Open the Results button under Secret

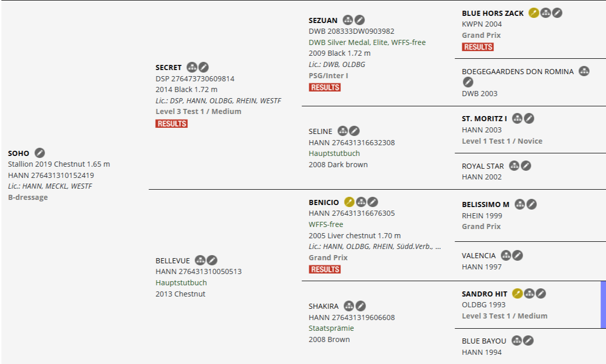[x=171, y=124]
